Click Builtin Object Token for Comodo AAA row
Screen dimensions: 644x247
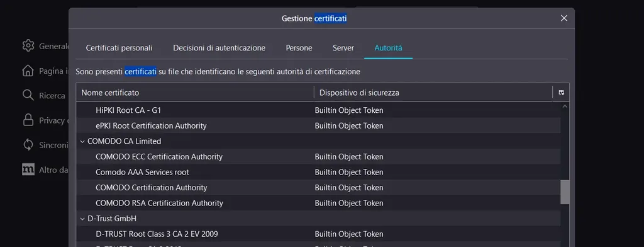[x=348, y=172]
